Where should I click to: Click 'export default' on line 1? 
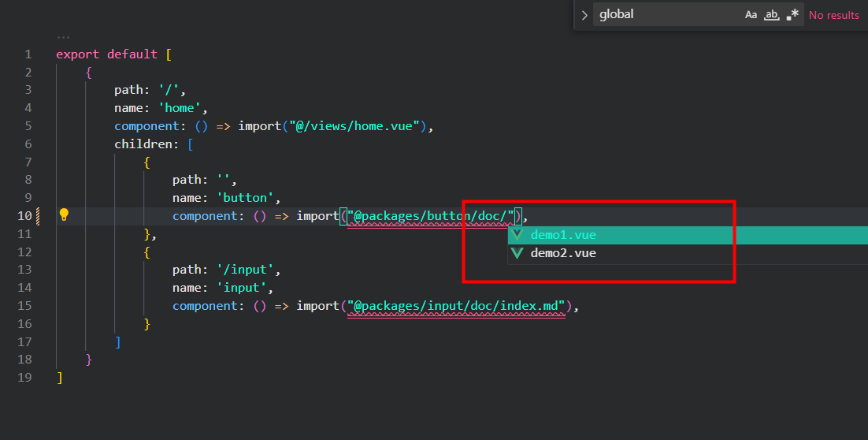pos(107,54)
